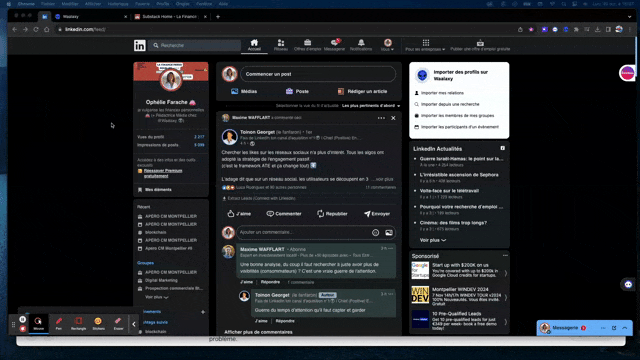The image size is (640, 360).
Task: Open Publier une offre d'emploi gratuite
Action: pyautogui.click(x=480, y=45)
